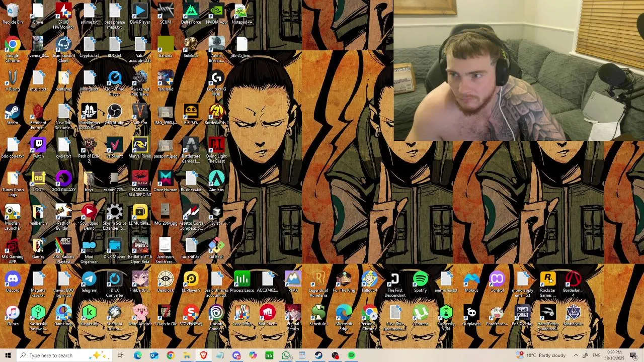
Task: Open the Ubisoft Connect shortcut
Action: [216, 318]
